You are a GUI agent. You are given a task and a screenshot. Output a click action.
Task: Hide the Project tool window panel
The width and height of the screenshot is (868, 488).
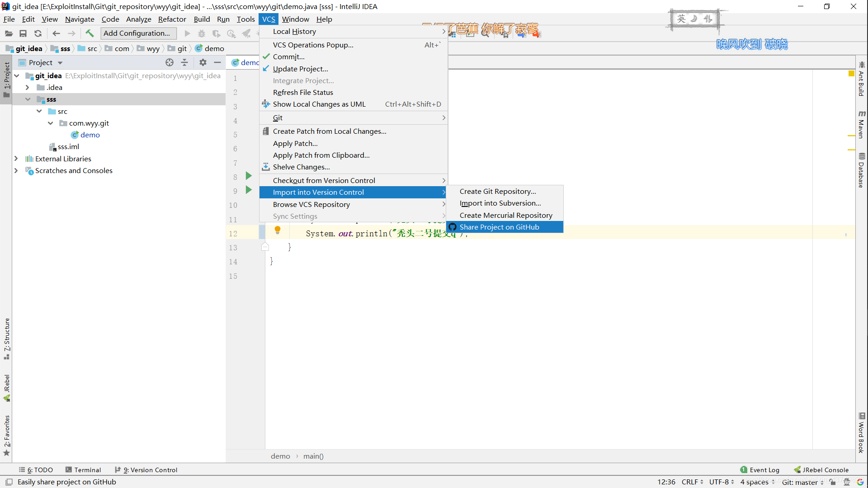[217, 62]
